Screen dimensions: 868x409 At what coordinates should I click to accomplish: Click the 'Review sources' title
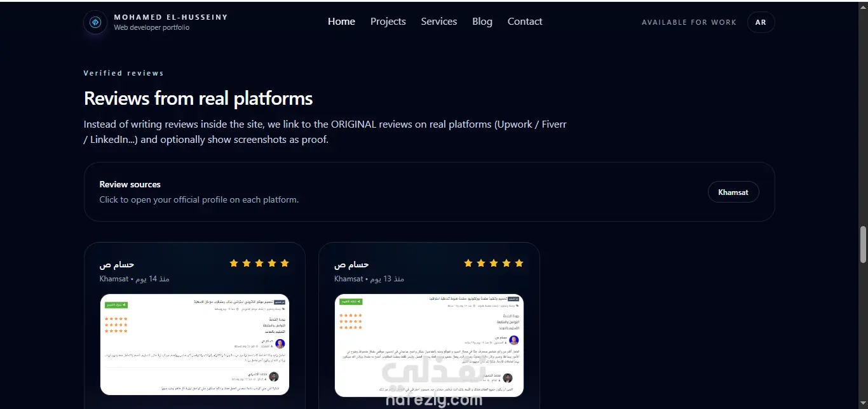click(x=130, y=184)
